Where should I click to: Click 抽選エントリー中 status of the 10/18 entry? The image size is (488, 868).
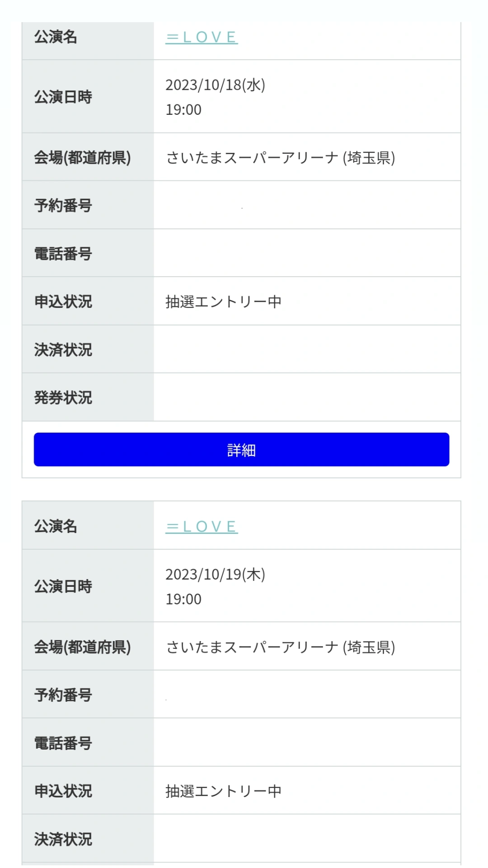(x=224, y=302)
